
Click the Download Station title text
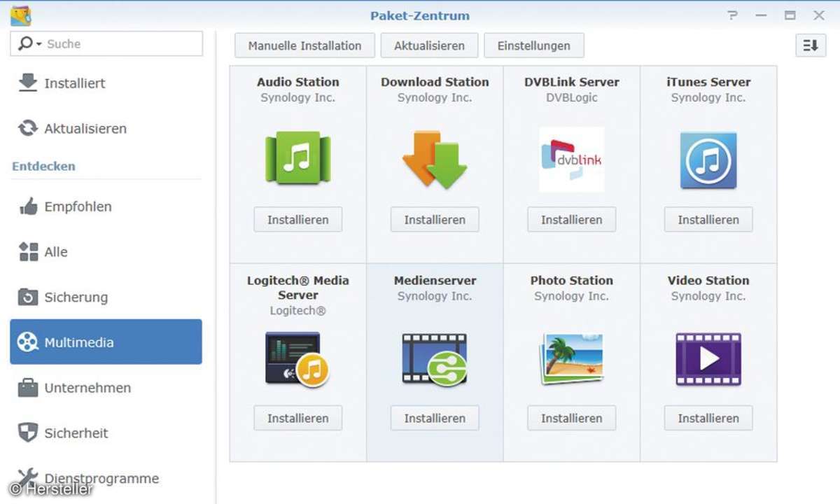(x=435, y=82)
